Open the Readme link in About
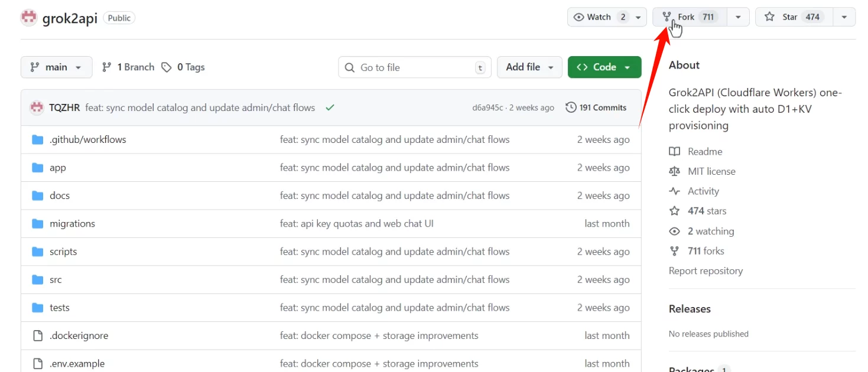Screen dimensions: 868x372 pyautogui.click(x=704, y=152)
